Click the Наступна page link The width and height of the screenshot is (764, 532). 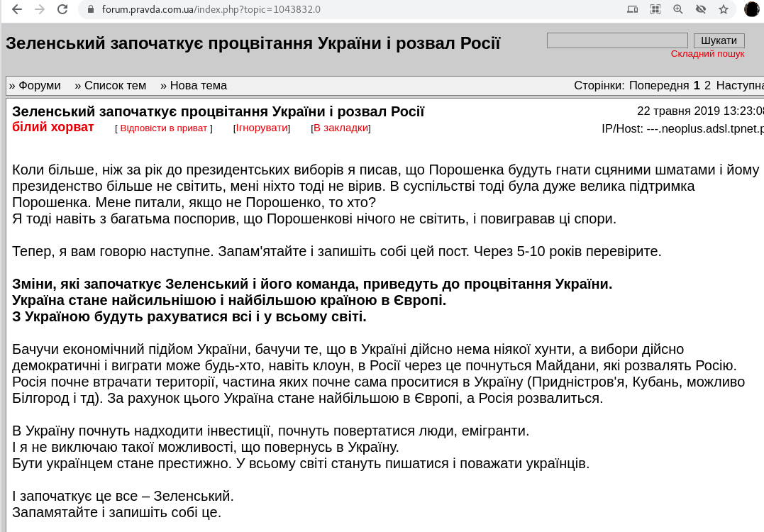[x=740, y=86]
